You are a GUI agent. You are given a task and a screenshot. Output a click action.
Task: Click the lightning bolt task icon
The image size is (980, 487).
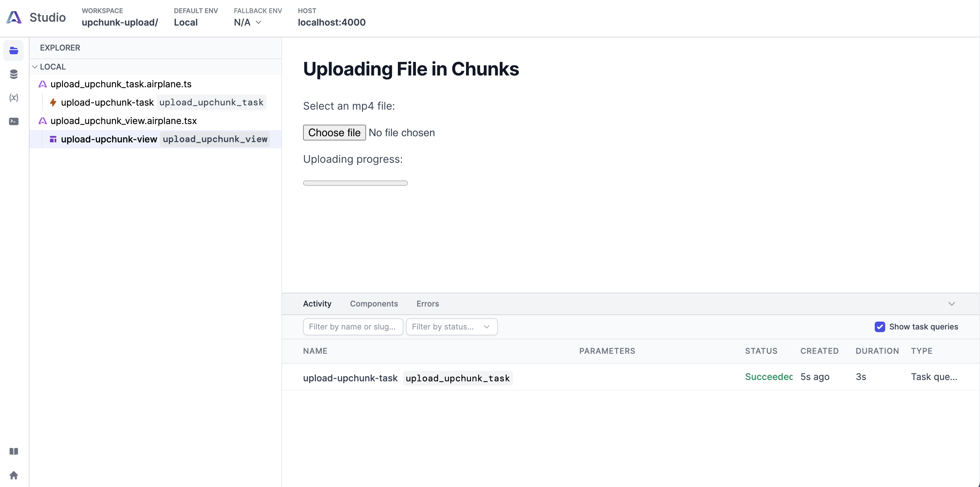(53, 102)
